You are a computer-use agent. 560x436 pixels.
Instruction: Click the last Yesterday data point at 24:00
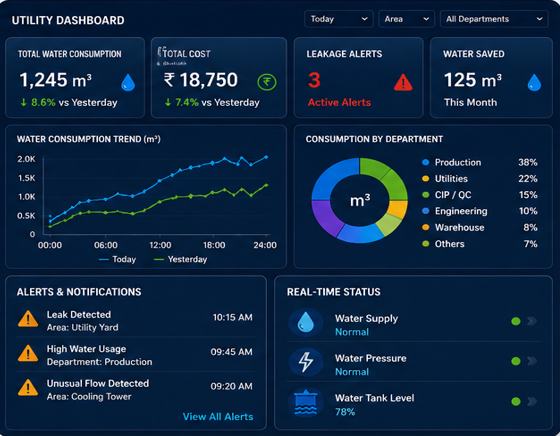pos(266,185)
